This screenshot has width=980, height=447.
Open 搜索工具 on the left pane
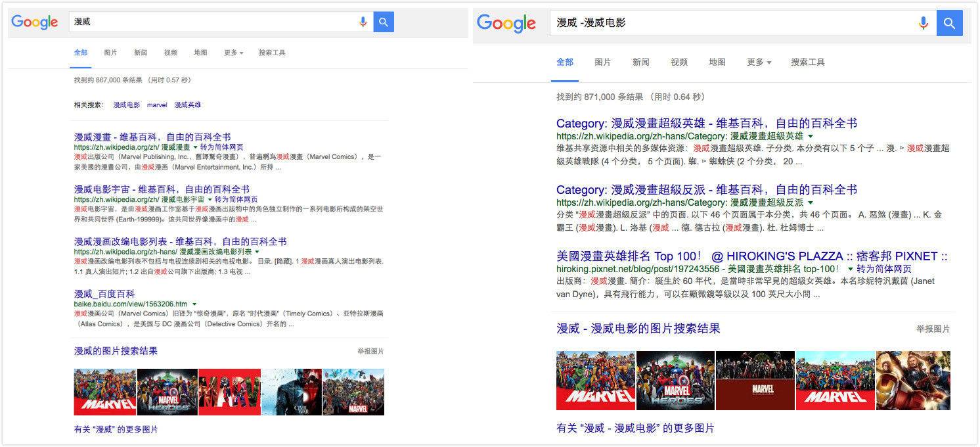click(x=273, y=52)
